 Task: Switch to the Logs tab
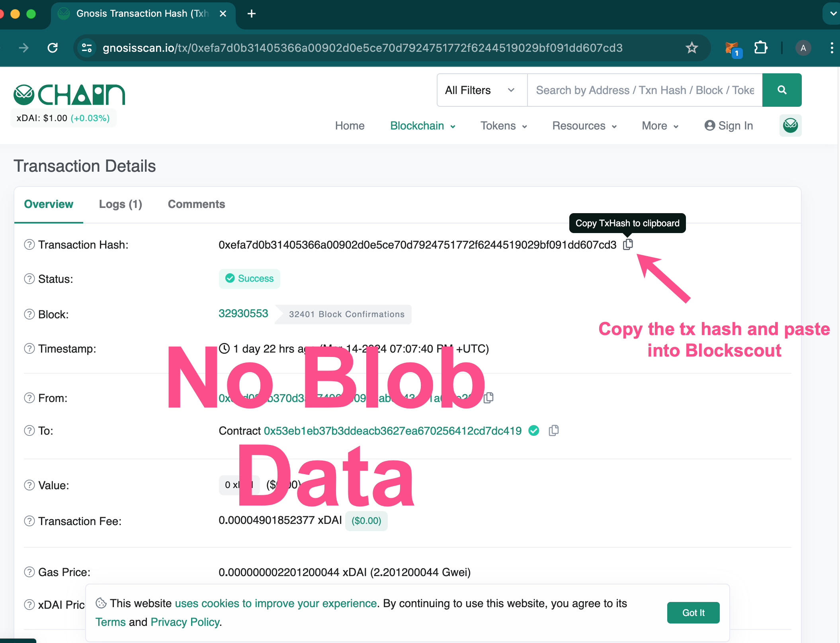point(121,204)
